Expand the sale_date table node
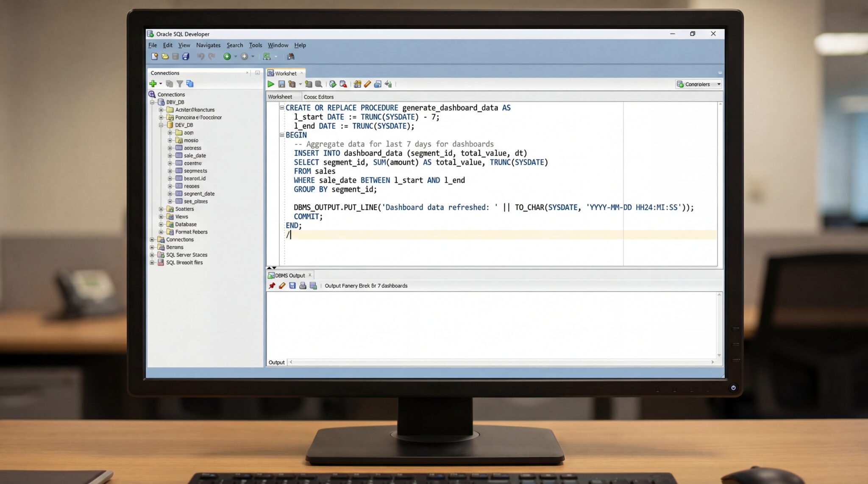Viewport: 868px width, 484px height. coord(170,155)
